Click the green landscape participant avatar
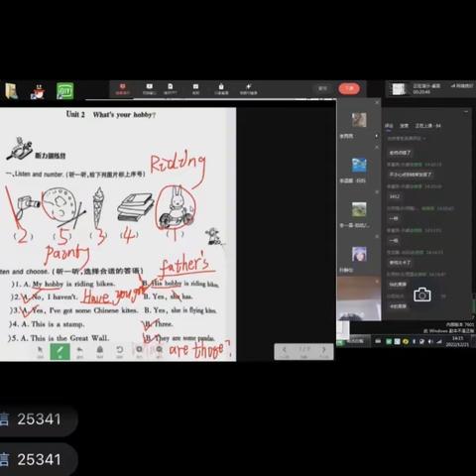 point(359,209)
